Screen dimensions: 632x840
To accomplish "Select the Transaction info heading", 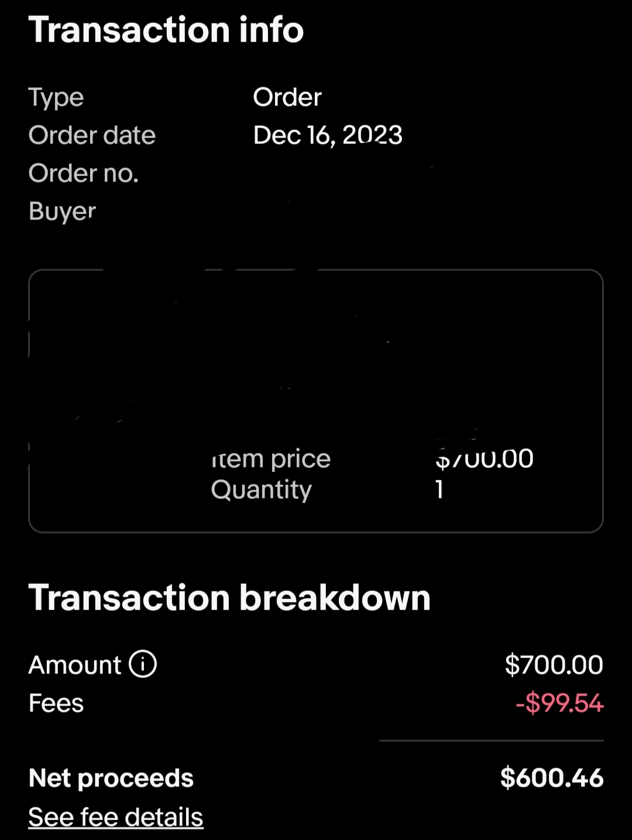I will (166, 30).
